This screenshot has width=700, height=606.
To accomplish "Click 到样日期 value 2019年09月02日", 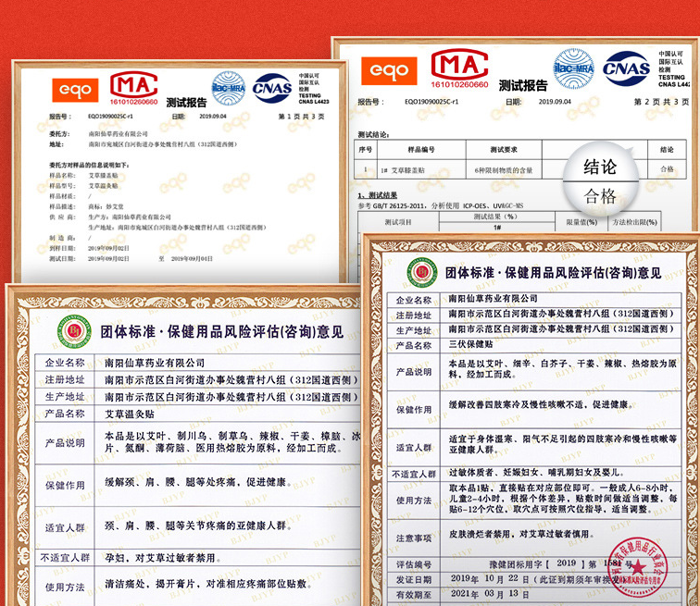I will click(108, 248).
